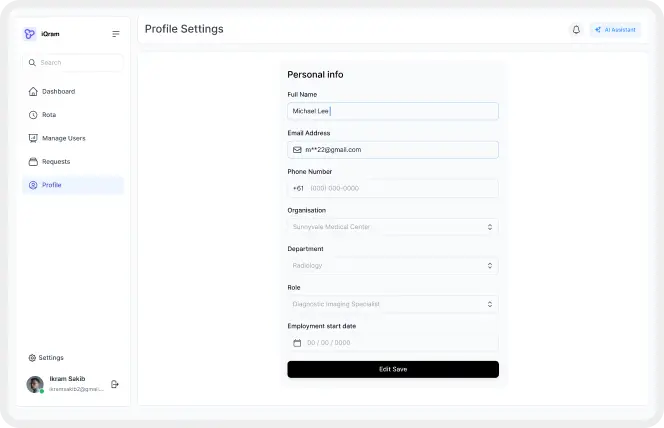Click the logout icon beside Ikram Sakib
Screen dimensions: 664x428
pyautogui.click(x=115, y=384)
